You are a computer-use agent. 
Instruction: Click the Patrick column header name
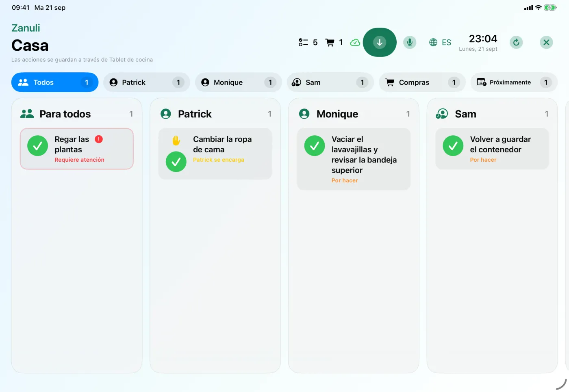point(195,114)
